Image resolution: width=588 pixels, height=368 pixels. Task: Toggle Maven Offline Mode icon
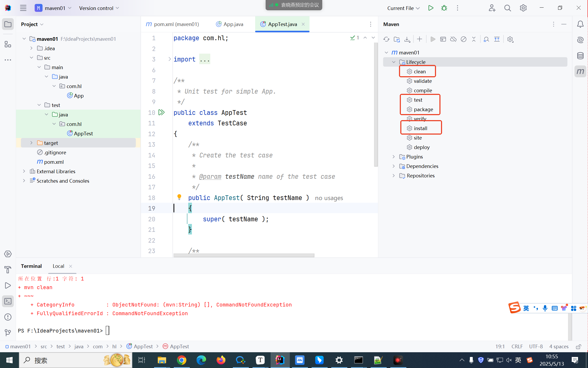coord(453,39)
